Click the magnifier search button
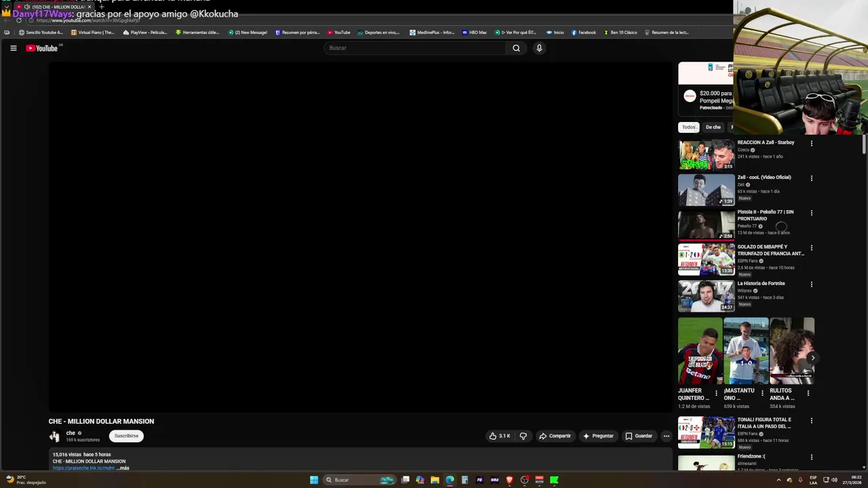868x488 pixels. coord(516,48)
